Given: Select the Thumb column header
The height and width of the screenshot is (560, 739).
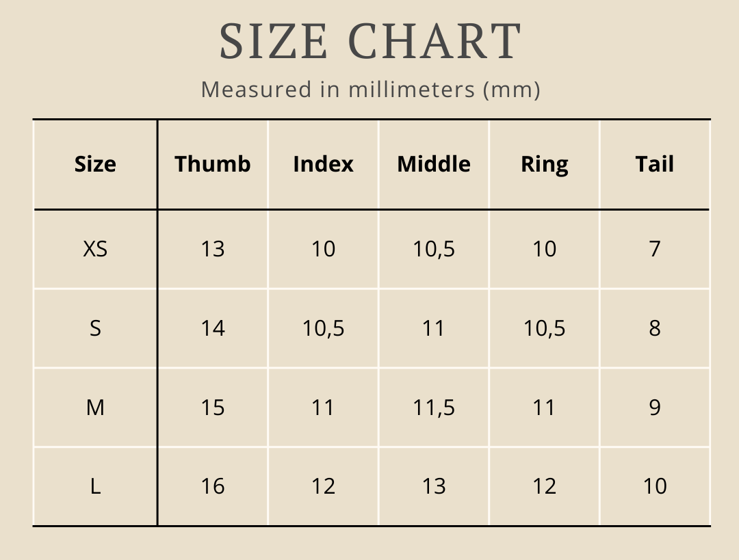Looking at the screenshot, I should click(x=213, y=164).
